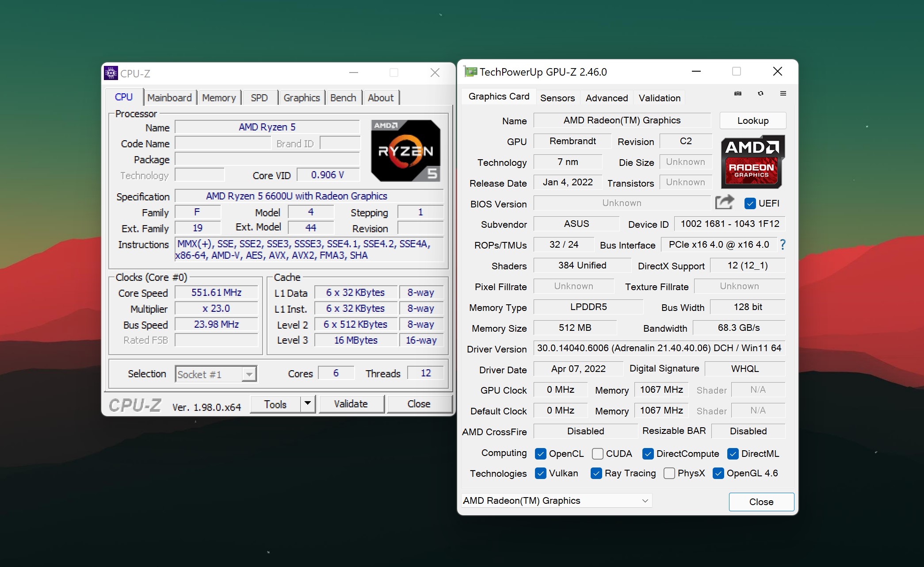Click the Driver Version text field

coord(659,348)
